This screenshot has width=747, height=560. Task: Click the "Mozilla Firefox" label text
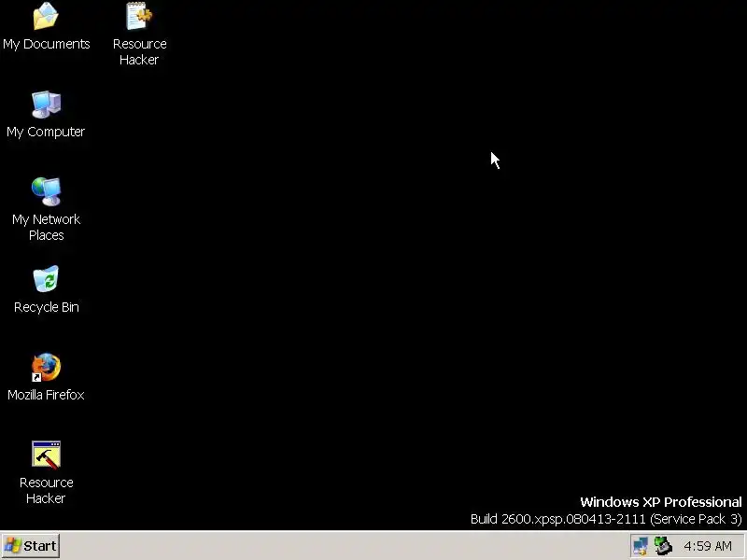[46, 395]
